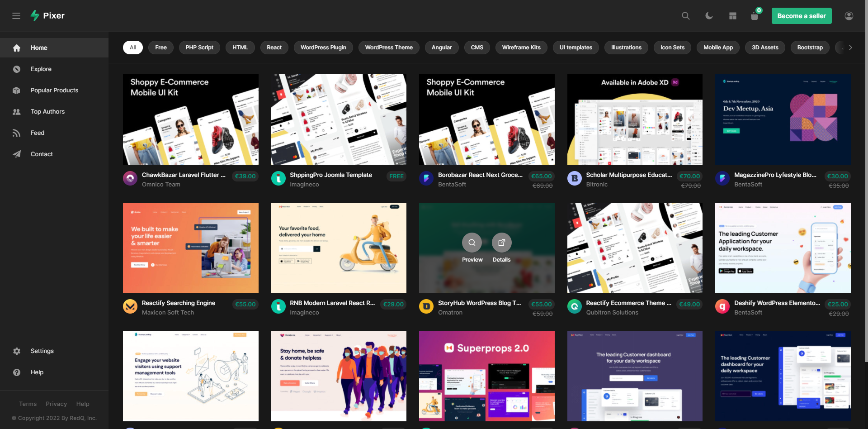Open Explore using the compass icon
The width and height of the screenshot is (868, 429).
point(17,69)
